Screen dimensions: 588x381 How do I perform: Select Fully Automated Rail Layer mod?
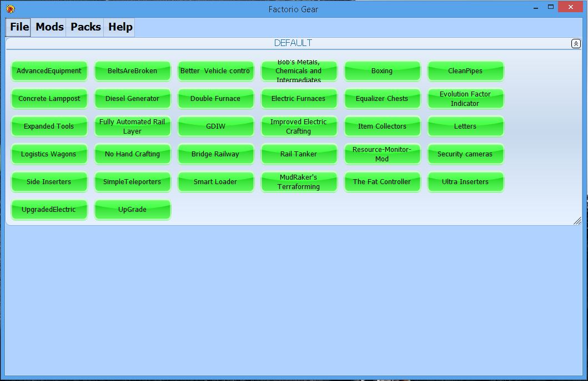tap(132, 126)
